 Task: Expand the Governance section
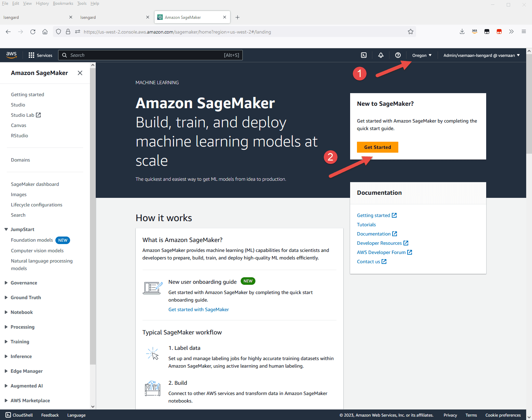(6, 283)
